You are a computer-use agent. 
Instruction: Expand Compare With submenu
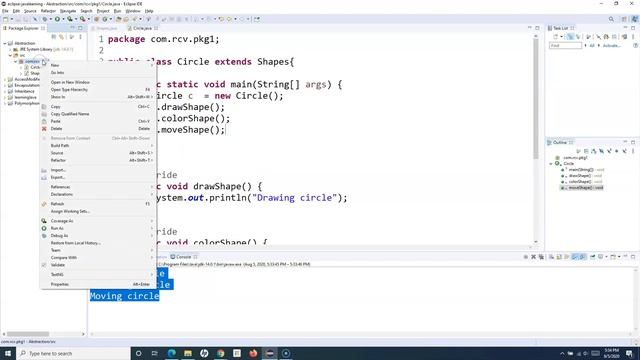click(x=98, y=258)
